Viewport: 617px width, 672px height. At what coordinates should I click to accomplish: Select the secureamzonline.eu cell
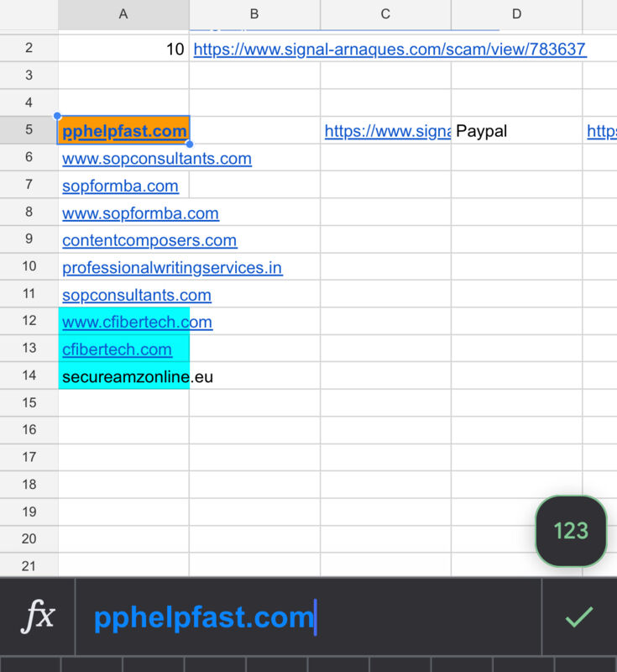pos(123,375)
